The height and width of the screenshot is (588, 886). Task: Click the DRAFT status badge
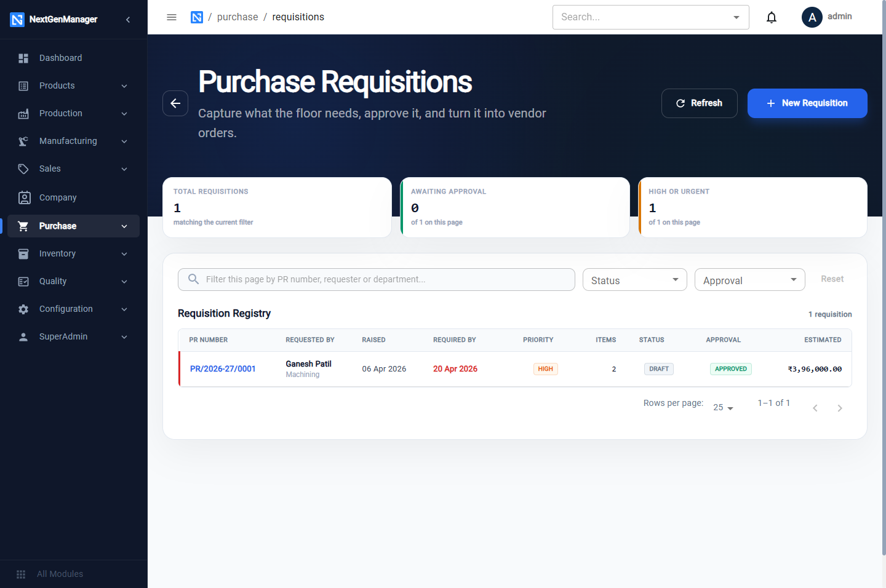pyautogui.click(x=659, y=369)
